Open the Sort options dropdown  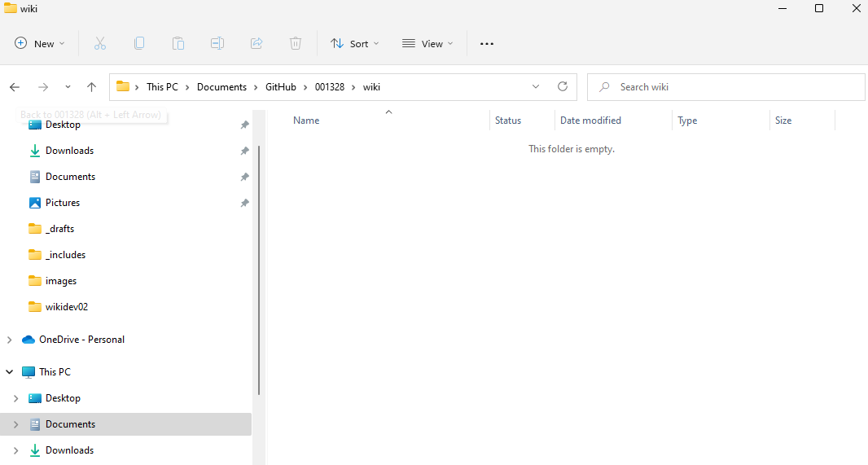354,44
